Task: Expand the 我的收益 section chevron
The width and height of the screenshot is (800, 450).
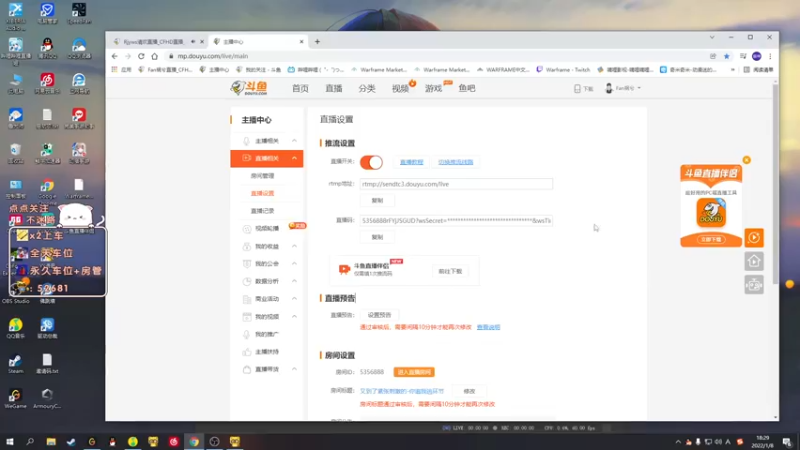Action: [x=294, y=246]
